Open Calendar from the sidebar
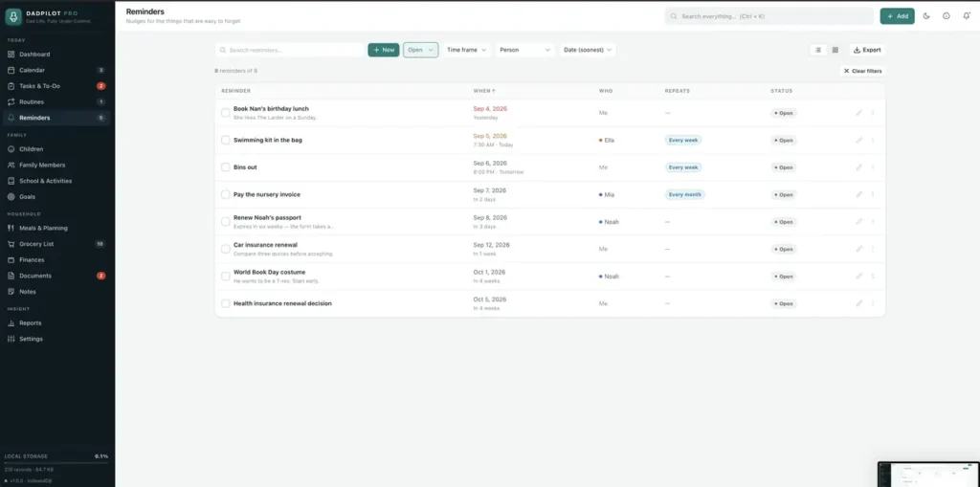 click(56, 70)
